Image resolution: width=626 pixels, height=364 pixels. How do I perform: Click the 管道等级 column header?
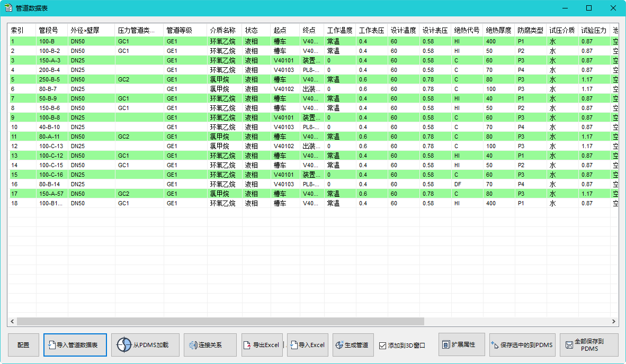pyautogui.click(x=185, y=30)
